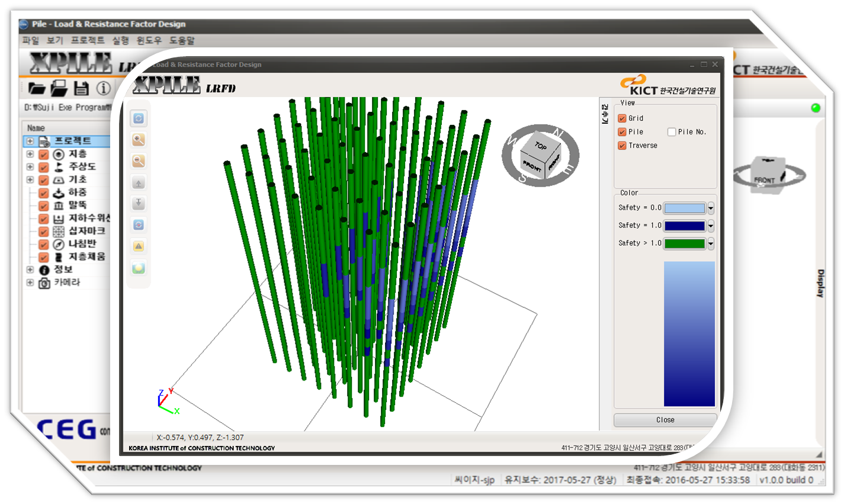Screen dimensions: 844x504
Task: Select the 지층채움 tree row label
Action: (87, 257)
